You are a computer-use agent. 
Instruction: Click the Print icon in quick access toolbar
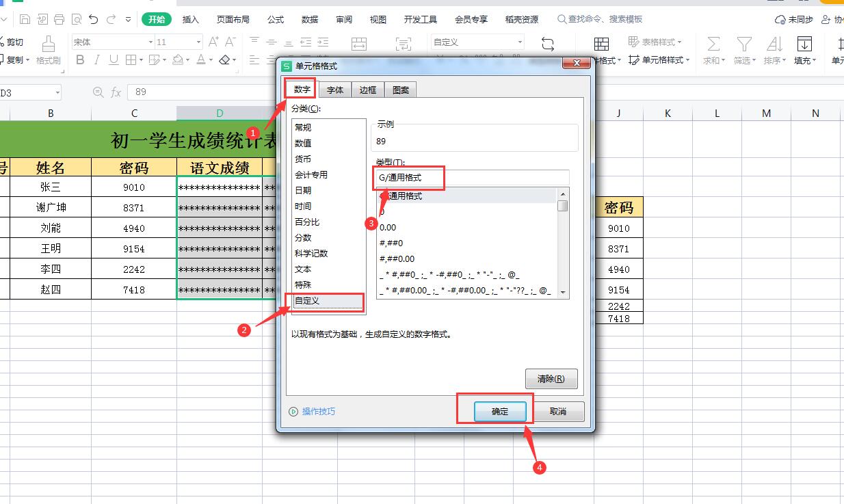pos(60,19)
